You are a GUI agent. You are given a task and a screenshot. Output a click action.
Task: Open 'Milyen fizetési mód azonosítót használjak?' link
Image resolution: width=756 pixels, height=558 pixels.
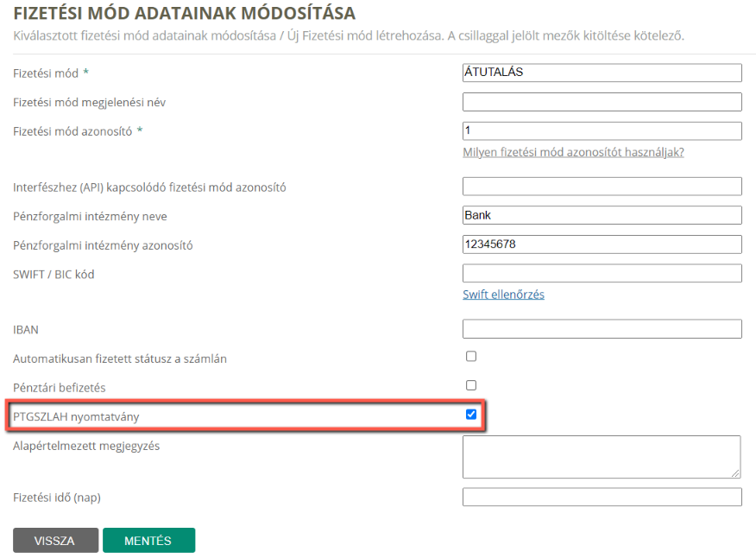point(573,152)
